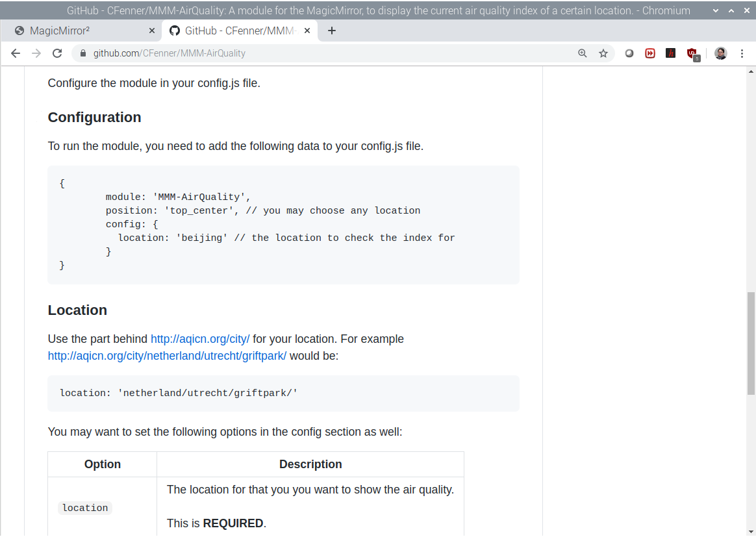
Task: Open a new tab with the plus button
Action: (332, 31)
